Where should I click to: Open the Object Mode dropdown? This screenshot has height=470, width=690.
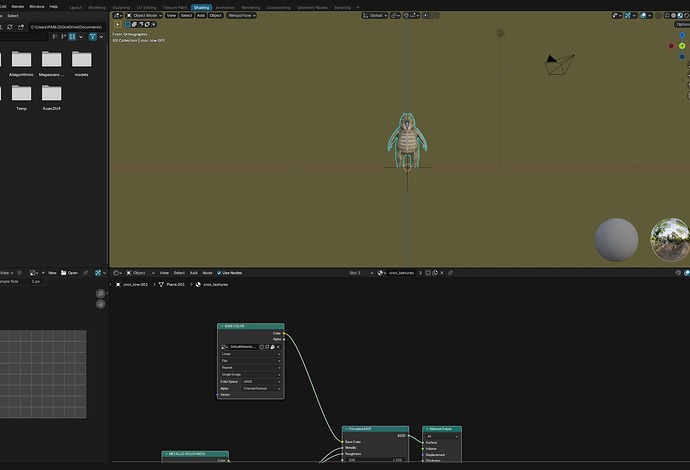144,15
